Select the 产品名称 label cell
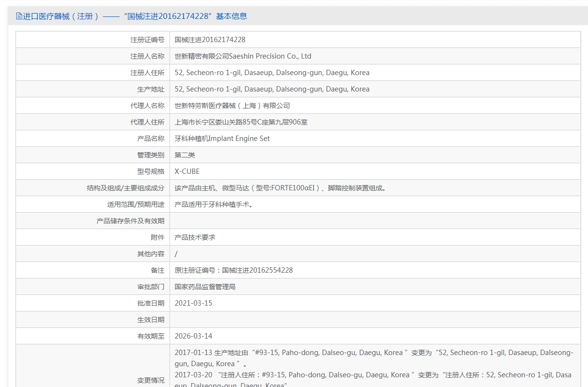 click(x=93, y=139)
